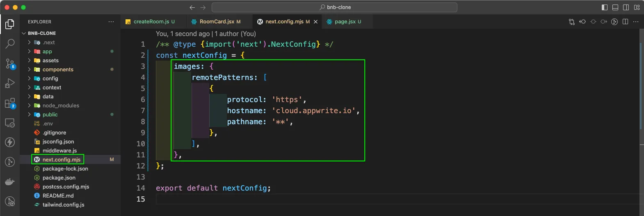
Task: Click the middle revision commit circle icon
Action: coord(593,22)
